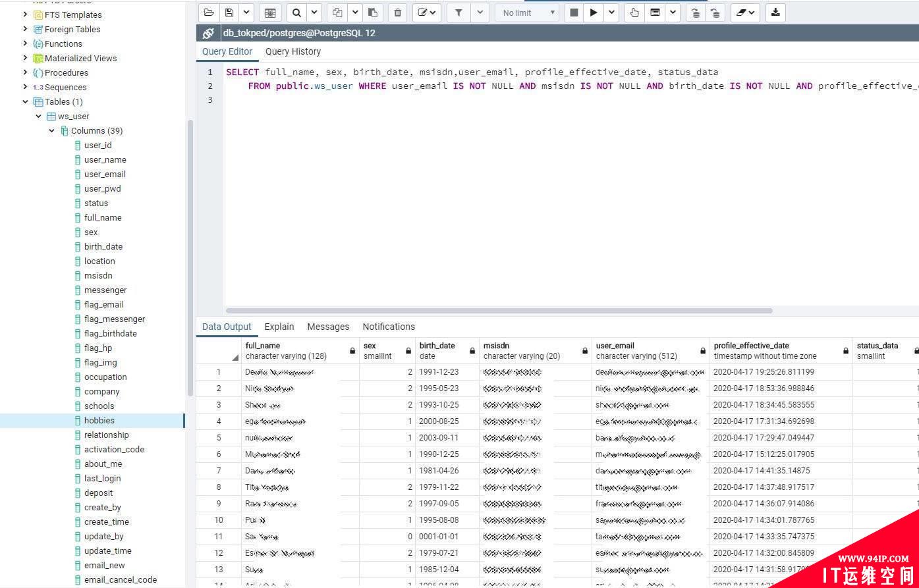Click the sex column header
919x588 pixels.
[387, 351]
